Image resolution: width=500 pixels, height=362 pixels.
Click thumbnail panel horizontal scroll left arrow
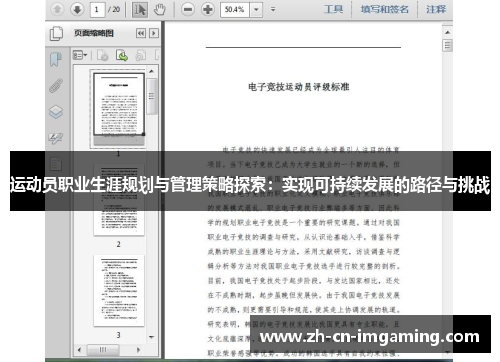[79, 350]
